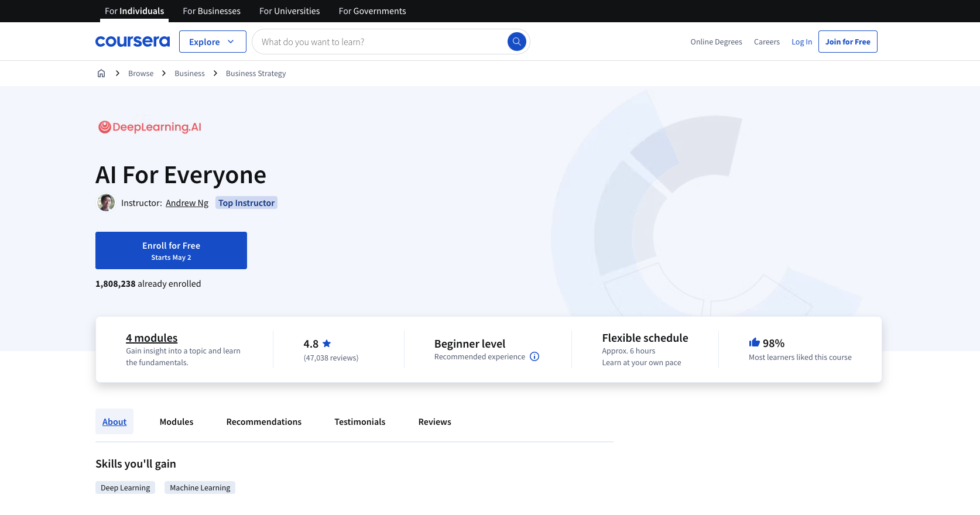Jump to the Reviews tab

[x=434, y=422]
